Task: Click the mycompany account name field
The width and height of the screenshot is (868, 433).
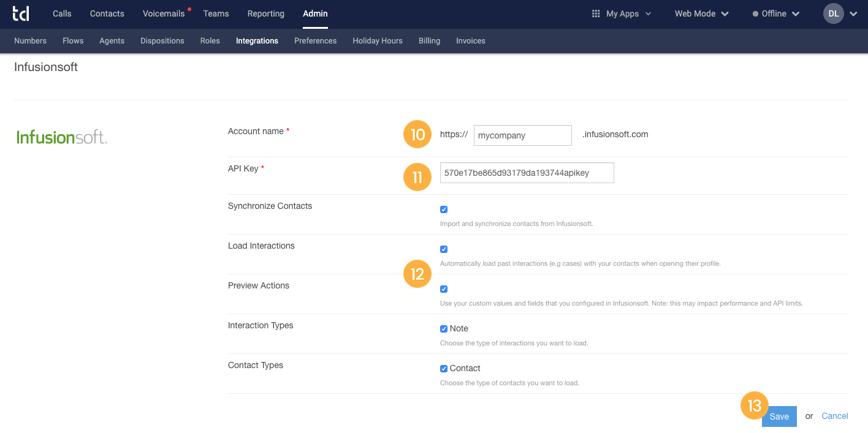Action: (x=522, y=135)
